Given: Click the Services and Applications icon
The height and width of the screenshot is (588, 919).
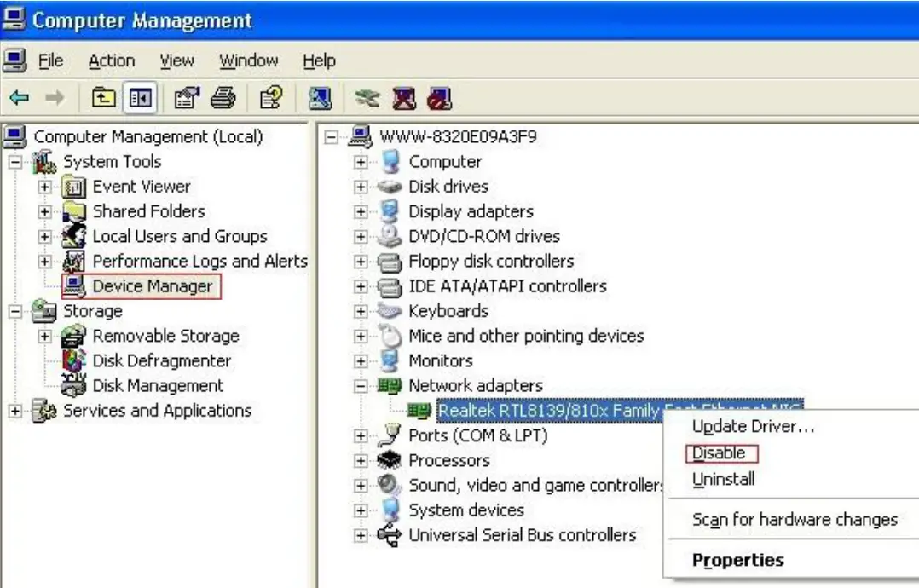Looking at the screenshot, I should [x=44, y=411].
